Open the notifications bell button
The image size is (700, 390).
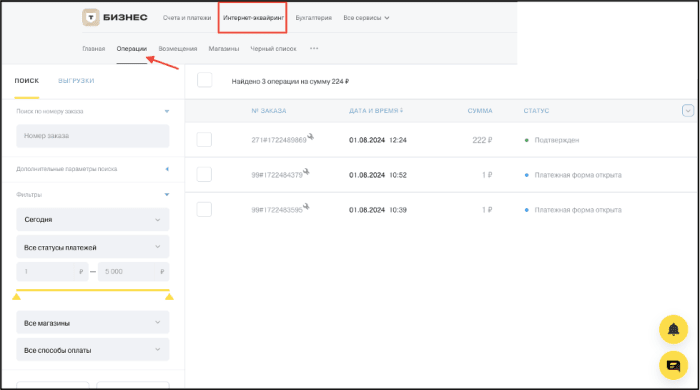(673, 329)
